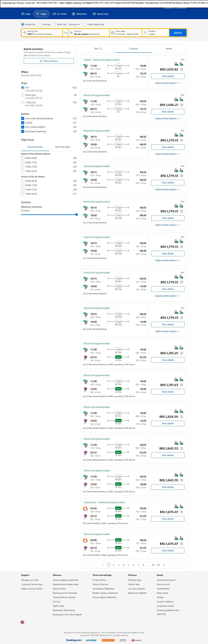Click the next page arrow in pagination
The height and width of the screenshot is (644, 208).
click(164, 565)
